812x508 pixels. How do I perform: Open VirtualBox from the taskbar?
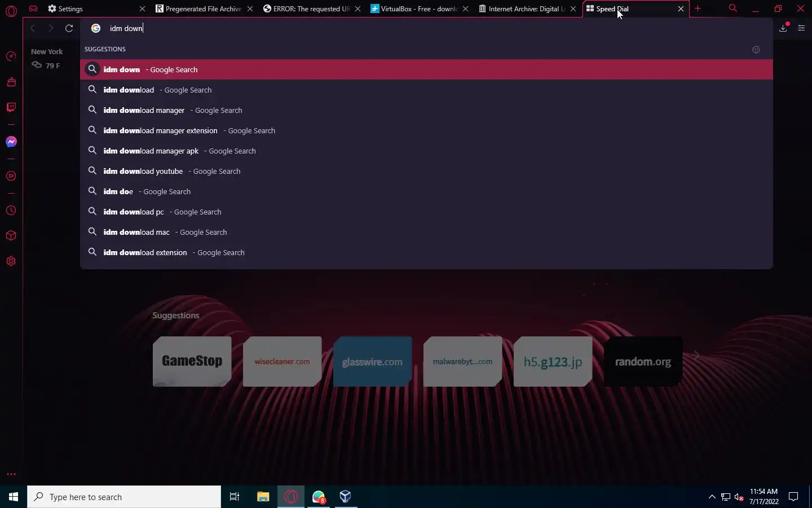pyautogui.click(x=346, y=497)
